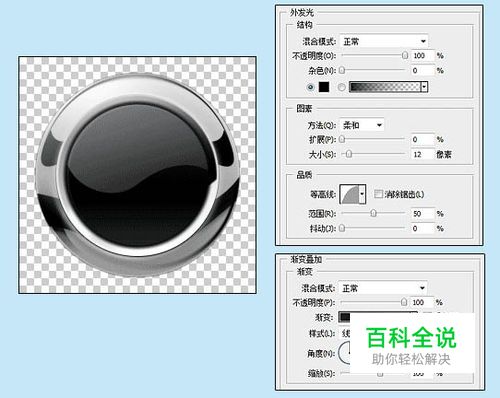Click the outer glow gradient preview bar
Image resolution: width=500 pixels, height=398 pixels.
[x=385, y=87]
